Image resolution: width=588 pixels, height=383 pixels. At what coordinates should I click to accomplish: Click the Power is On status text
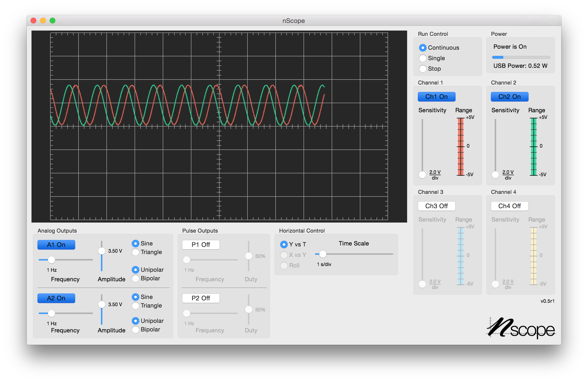510,47
